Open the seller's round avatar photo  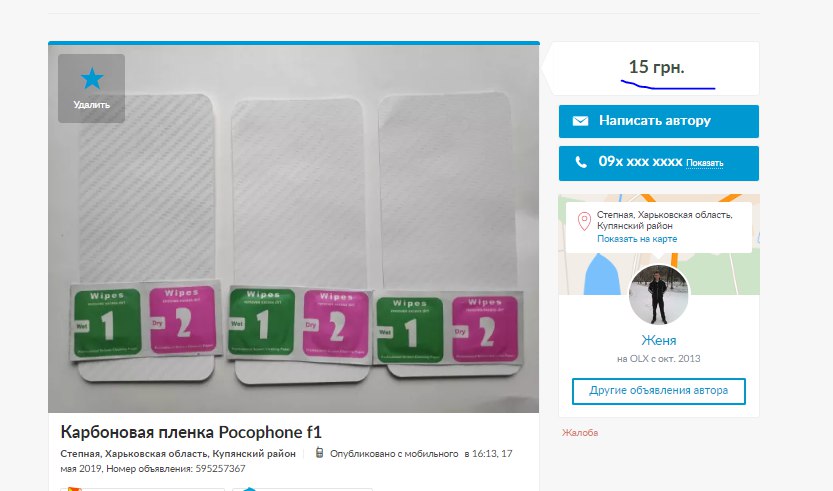tap(658, 294)
